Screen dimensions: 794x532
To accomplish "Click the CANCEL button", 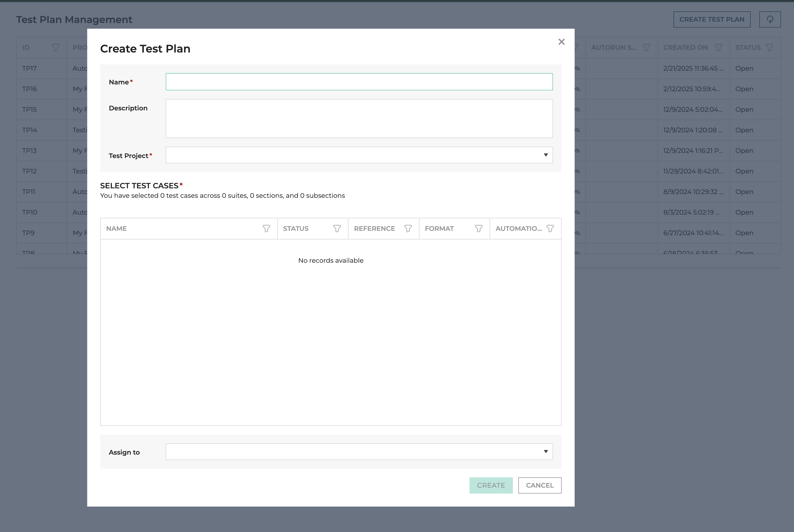I will click(x=539, y=485).
